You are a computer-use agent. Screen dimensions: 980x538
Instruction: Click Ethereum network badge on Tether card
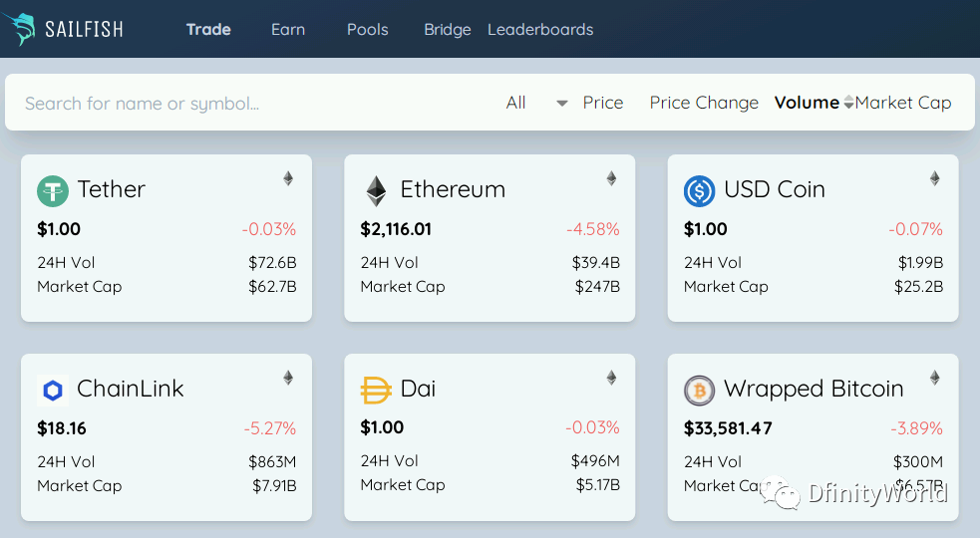click(288, 178)
